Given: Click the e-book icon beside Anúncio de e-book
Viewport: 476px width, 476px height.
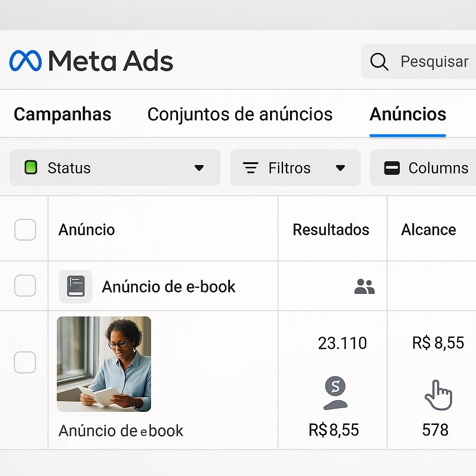Looking at the screenshot, I should pos(76,286).
